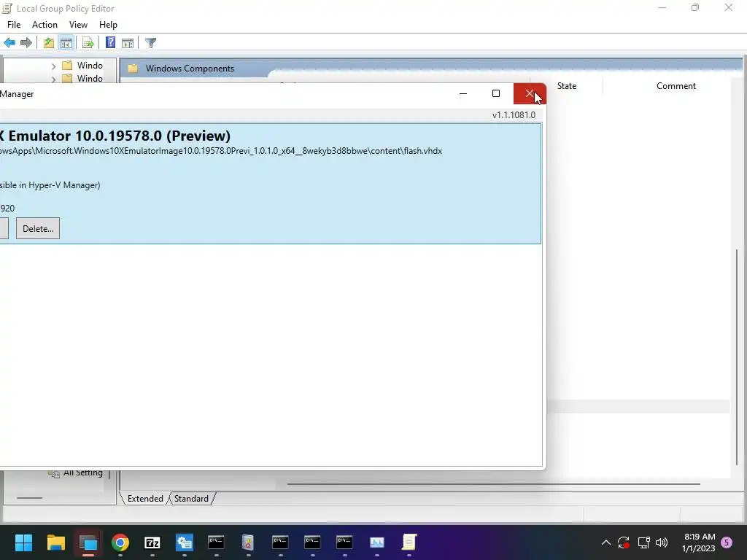Go up one level with the folder icon
Screen dimensions: 747x560
pyautogui.click(x=49, y=43)
